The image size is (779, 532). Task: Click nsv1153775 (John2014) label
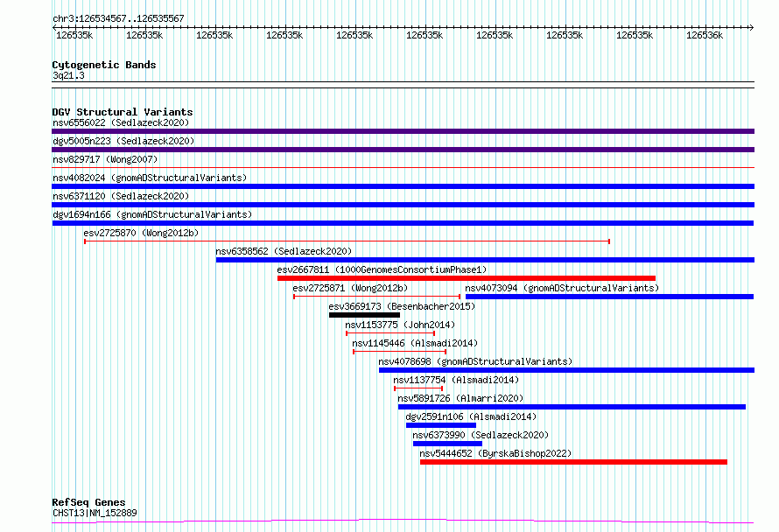click(400, 325)
